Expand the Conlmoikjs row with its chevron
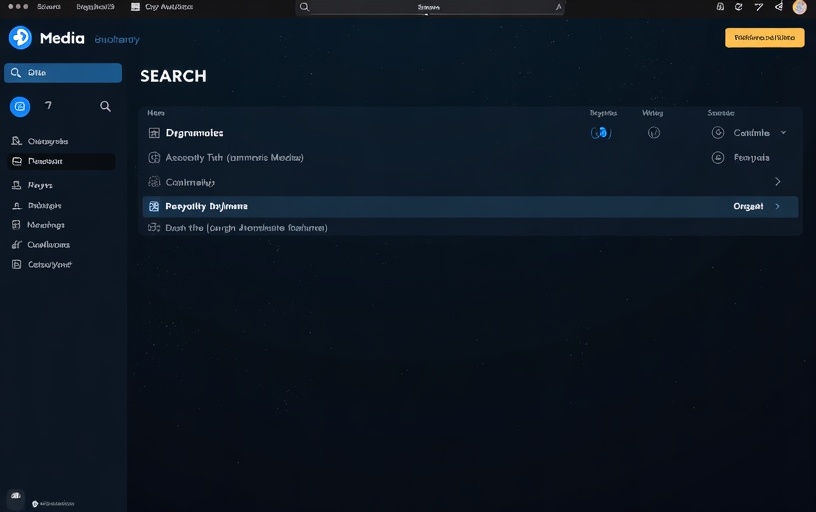Screen dimensions: 816x512 pyautogui.click(x=777, y=182)
